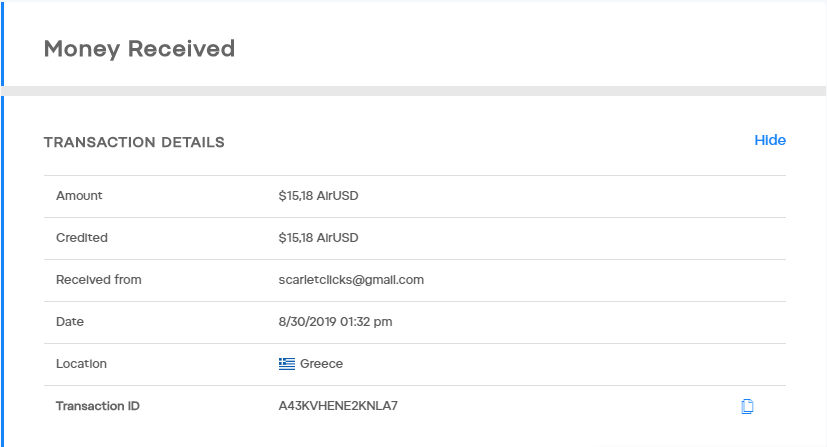Hide the transaction details section

[x=770, y=140]
